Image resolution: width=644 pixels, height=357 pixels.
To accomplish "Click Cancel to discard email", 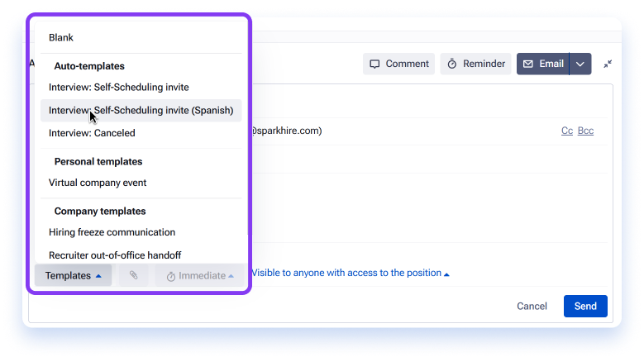I will (x=532, y=306).
